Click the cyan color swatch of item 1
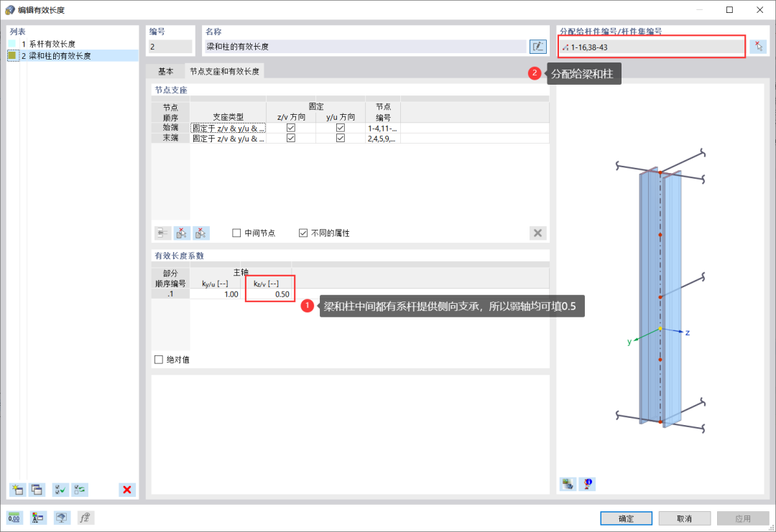The height and width of the screenshot is (532, 776). [x=12, y=44]
